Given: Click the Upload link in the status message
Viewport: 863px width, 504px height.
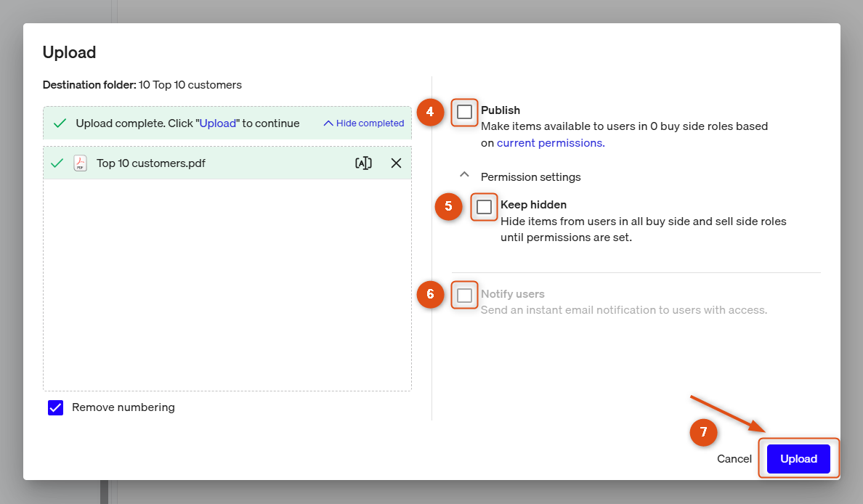Looking at the screenshot, I should 218,123.
